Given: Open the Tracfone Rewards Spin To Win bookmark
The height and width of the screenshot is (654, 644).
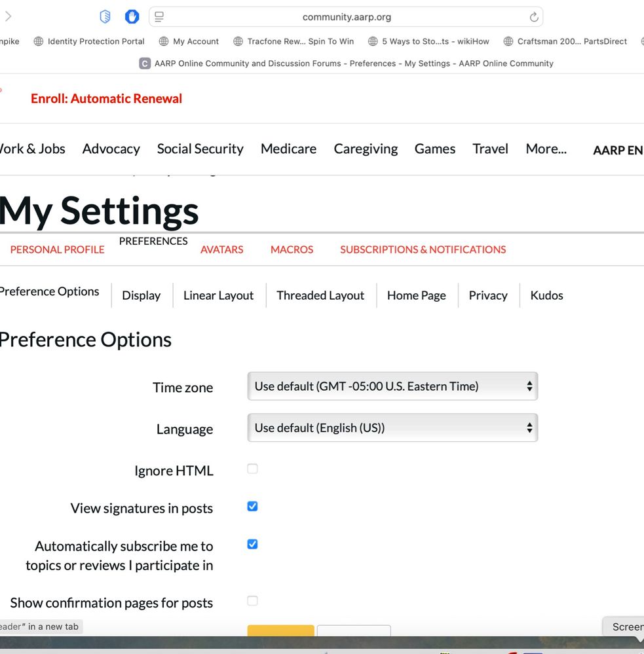Looking at the screenshot, I should [x=294, y=41].
